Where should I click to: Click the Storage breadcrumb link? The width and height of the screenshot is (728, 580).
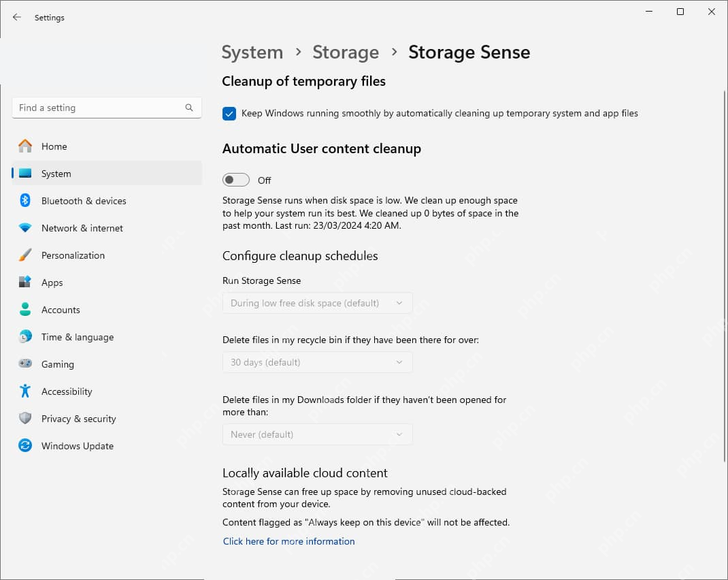(346, 52)
